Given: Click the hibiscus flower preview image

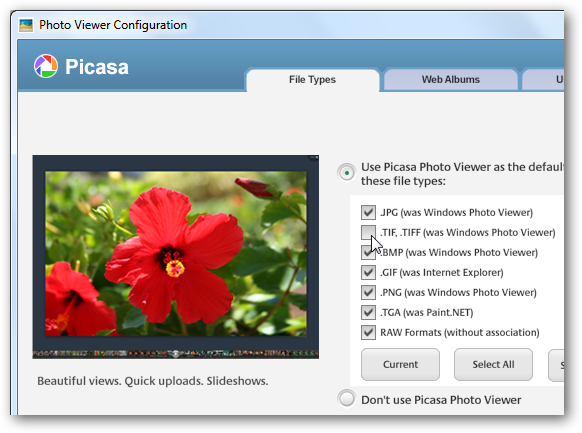Looking at the screenshot, I should 176,254.
